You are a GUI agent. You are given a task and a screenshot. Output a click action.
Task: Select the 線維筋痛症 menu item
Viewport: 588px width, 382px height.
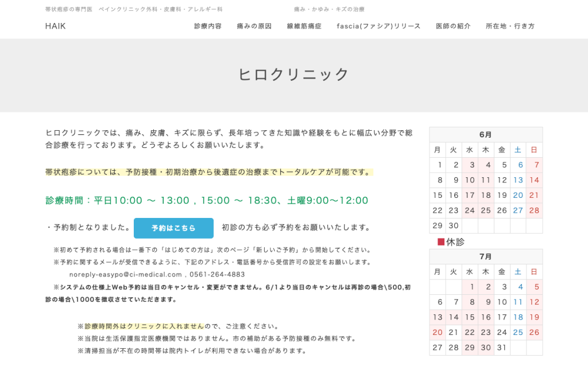(x=304, y=26)
